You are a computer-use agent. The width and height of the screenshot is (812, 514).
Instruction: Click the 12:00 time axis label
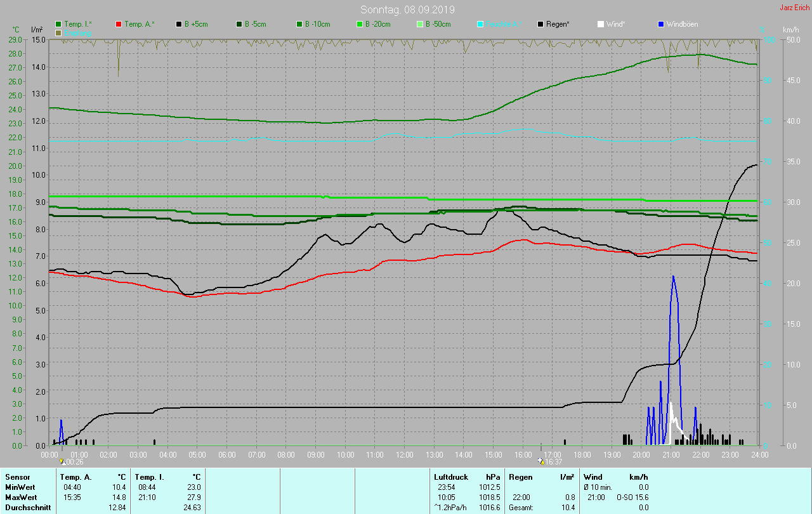[x=405, y=455]
